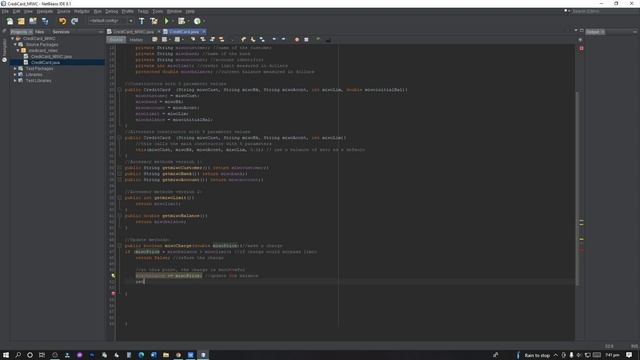This screenshot has height=360, width=640.
Task: Click the Redo arrow icon
Action: (x=74, y=21)
